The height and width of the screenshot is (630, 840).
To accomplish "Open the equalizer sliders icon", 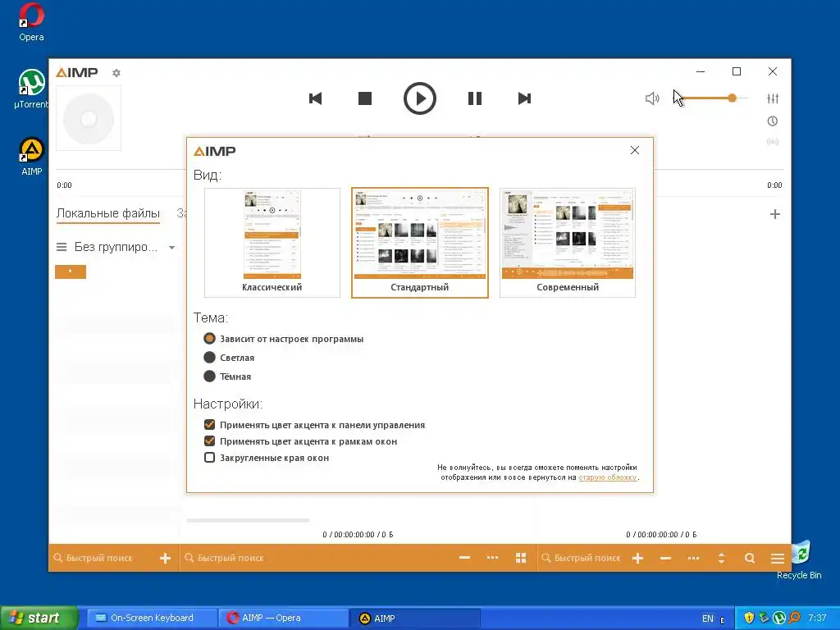I will [x=773, y=98].
